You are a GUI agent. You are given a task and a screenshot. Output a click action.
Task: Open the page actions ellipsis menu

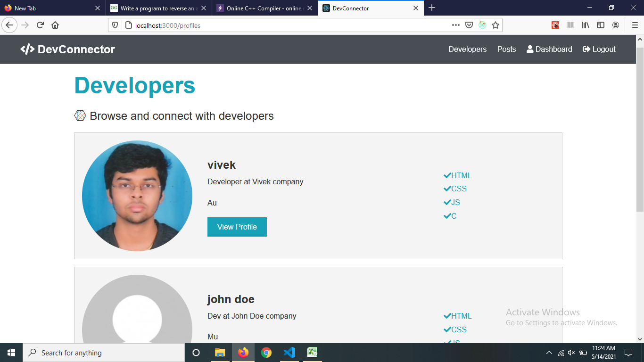455,25
